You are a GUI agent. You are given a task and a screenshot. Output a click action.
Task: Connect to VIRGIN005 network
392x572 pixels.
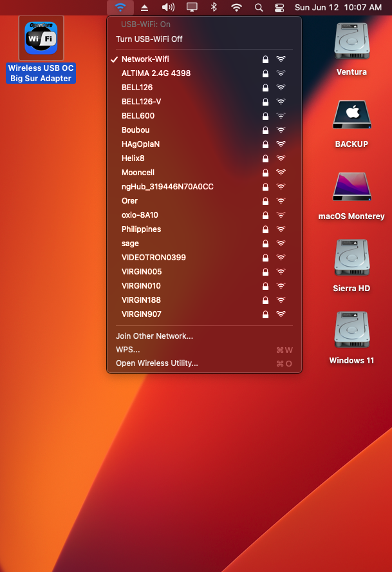point(204,272)
